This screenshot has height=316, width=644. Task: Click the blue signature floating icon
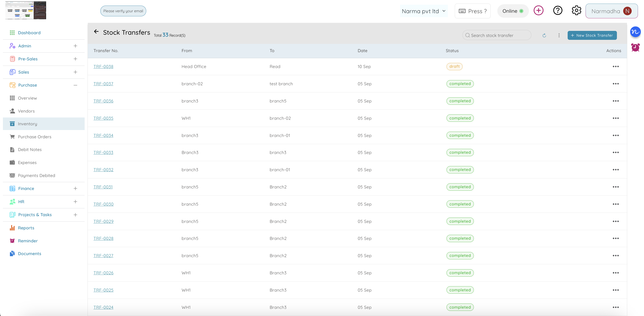pos(635,32)
